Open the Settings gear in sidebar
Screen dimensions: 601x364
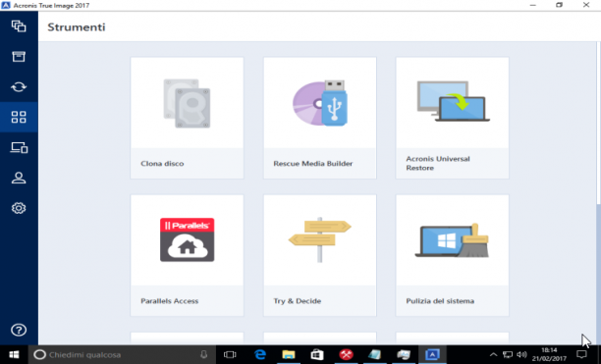click(19, 208)
